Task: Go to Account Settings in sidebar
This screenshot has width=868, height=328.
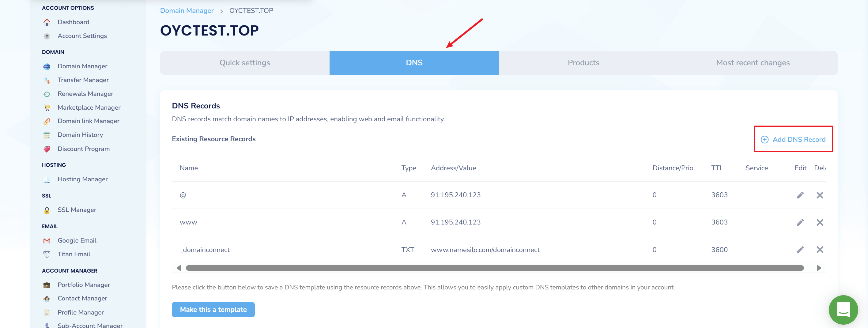Action: click(x=82, y=36)
